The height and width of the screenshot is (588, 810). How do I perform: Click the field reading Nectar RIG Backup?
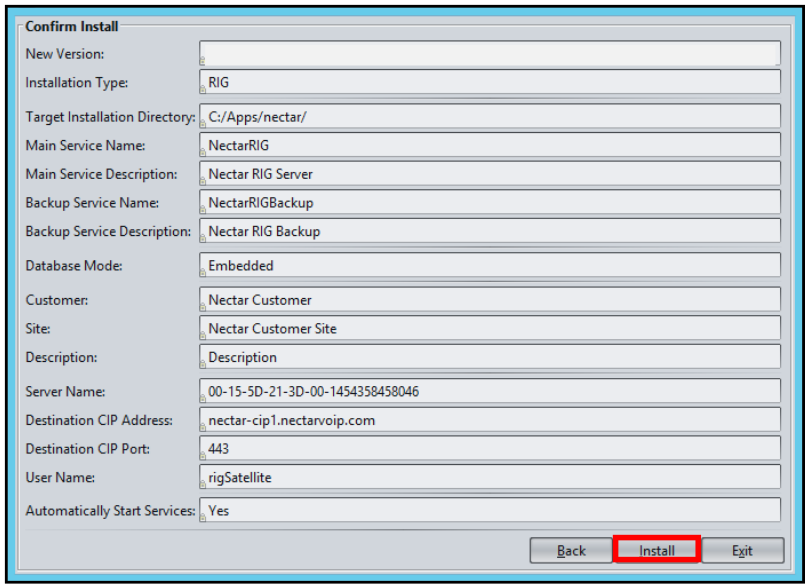click(490, 231)
